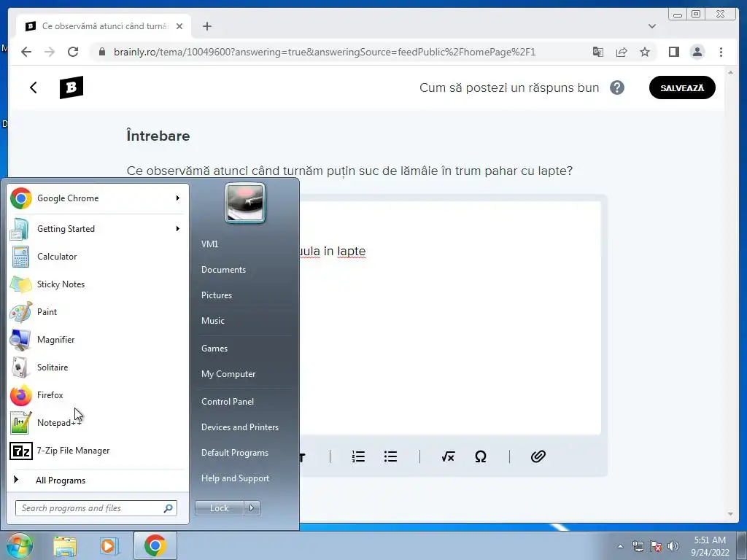The width and height of the screenshot is (747, 560).
Task: Click the SALVEAZĂ button
Action: click(682, 87)
